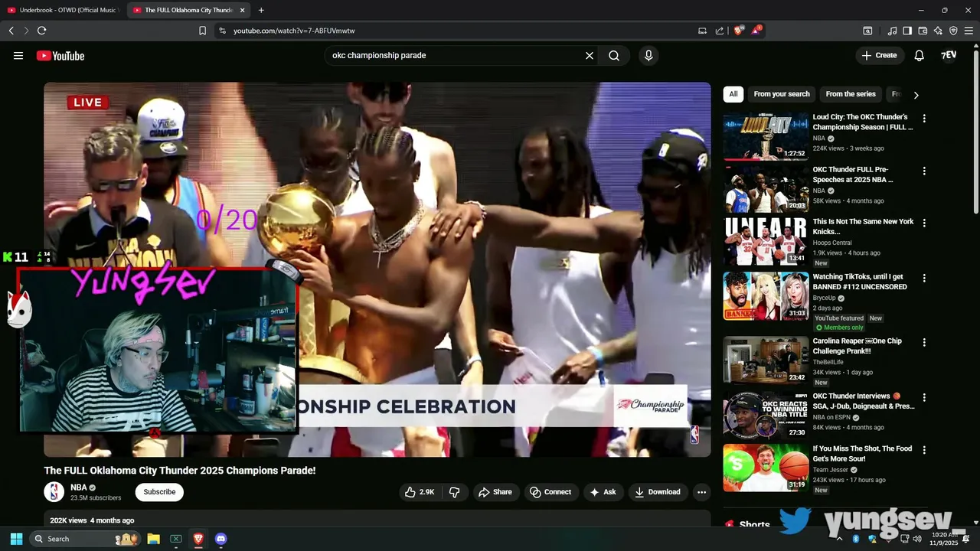Open Discord from the taskbar
This screenshot has height=551, width=980.
point(221,539)
